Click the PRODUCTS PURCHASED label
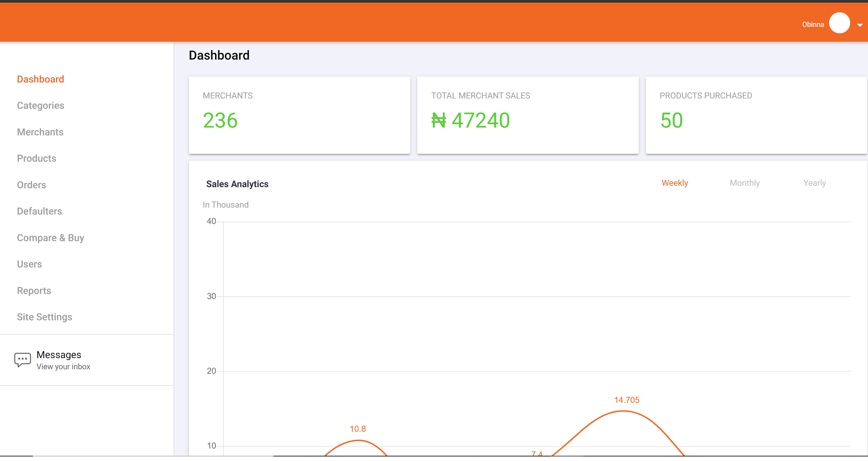 click(706, 96)
